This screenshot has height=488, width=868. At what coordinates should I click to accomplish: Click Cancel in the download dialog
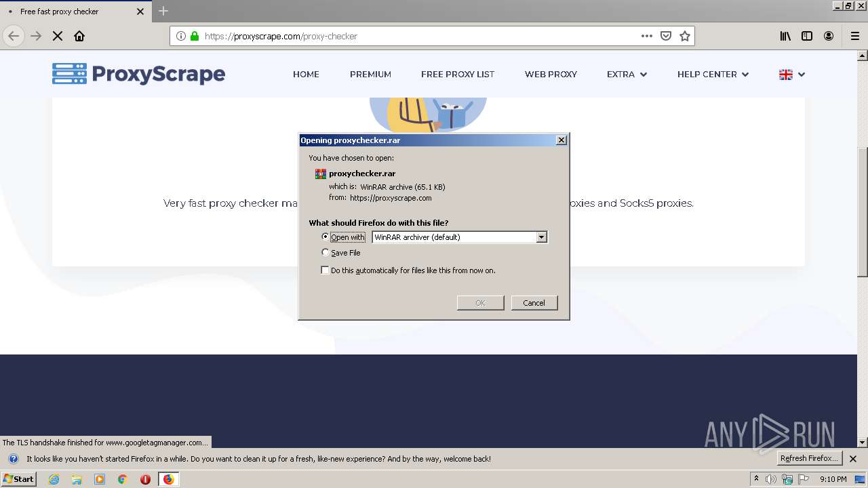pos(534,303)
